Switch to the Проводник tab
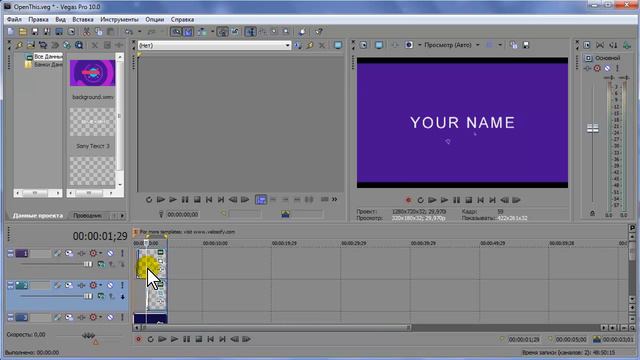Viewport: 640px width, 360px height. pyautogui.click(x=87, y=216)
